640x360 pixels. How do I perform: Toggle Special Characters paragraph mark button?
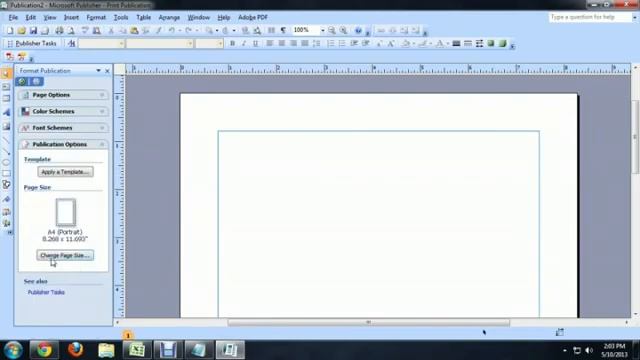coord(283,31)
